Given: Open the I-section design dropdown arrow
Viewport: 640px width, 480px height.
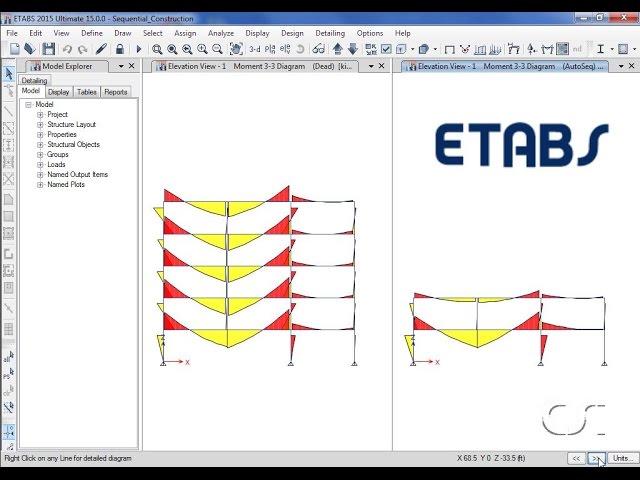Looking at the screenshot, I should 611,49.
